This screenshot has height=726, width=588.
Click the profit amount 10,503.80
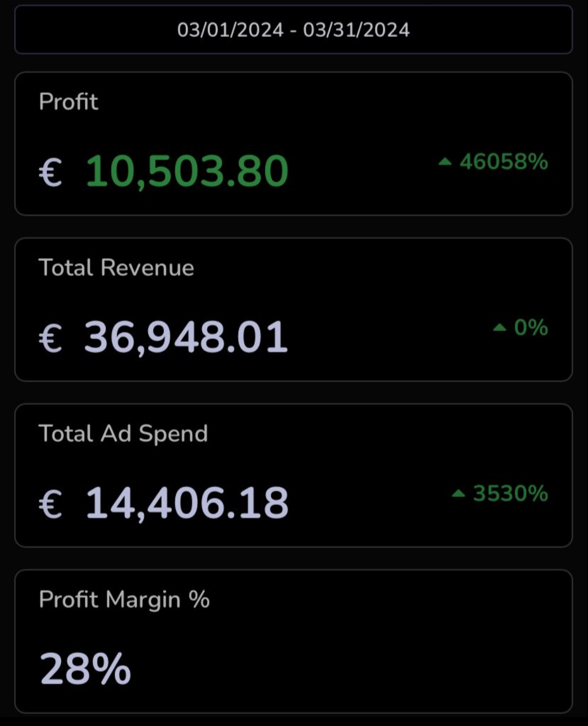pos(187,172)
